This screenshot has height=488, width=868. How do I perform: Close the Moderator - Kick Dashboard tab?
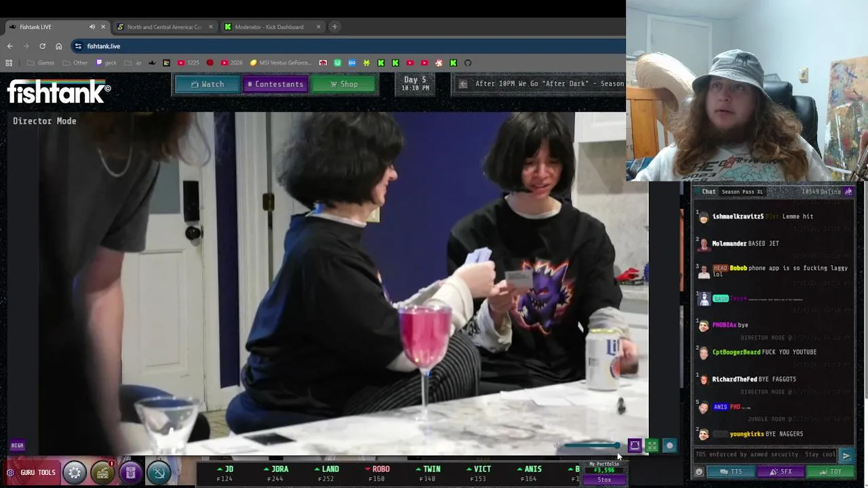(x=318, y=27)
